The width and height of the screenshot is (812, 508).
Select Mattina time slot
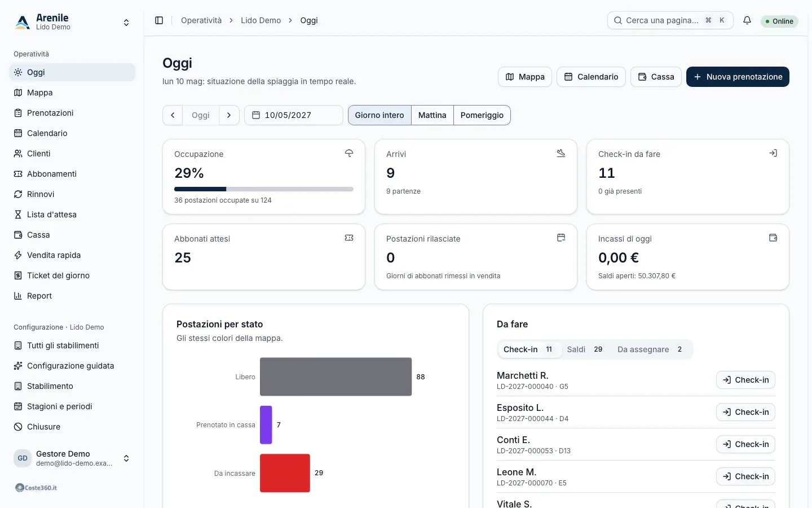[433, 115]
